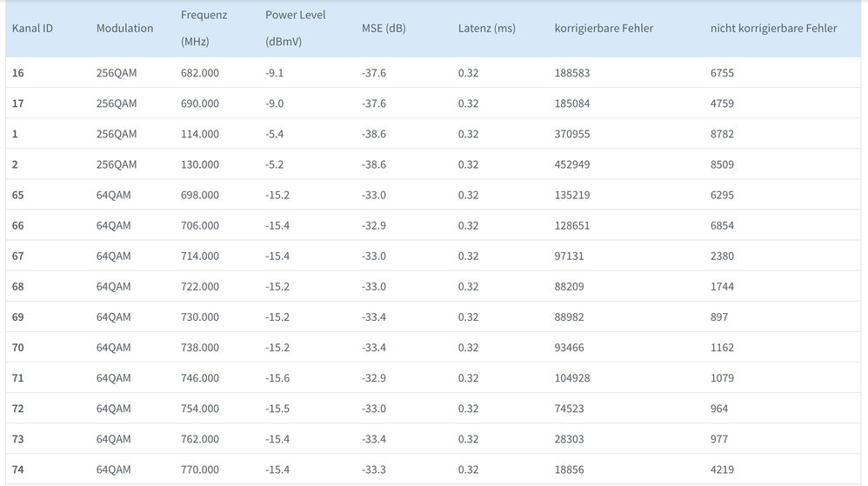The width and height of the screenshot is (868, 486).
Task: Click correctable errors value 188583
Action: (572, 73)
